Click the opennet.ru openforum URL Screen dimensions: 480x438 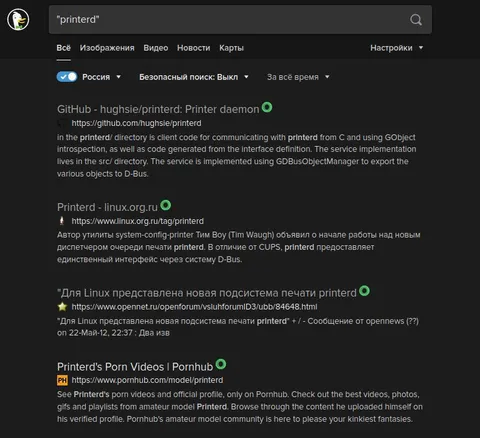194,307
